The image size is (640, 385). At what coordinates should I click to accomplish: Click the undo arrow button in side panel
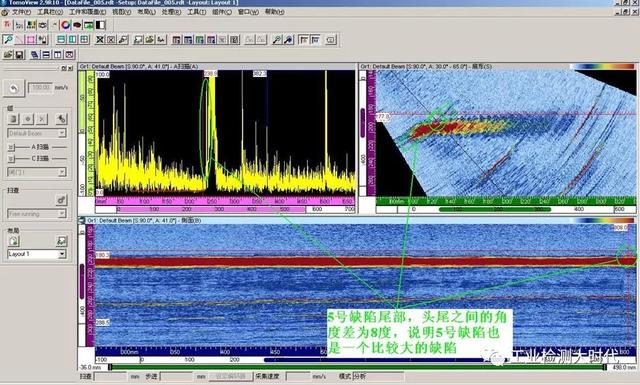coord(13,88)
